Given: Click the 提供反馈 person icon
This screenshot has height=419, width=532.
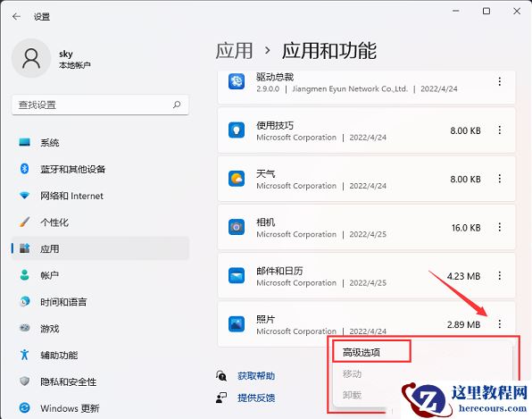Looking at the screenshot, I should tap(221, 398).
